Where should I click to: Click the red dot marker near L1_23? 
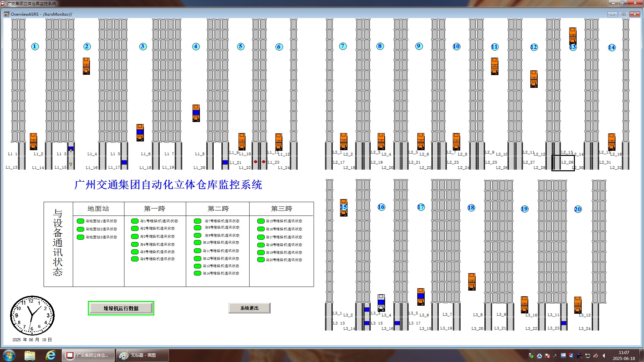[264, 162]
